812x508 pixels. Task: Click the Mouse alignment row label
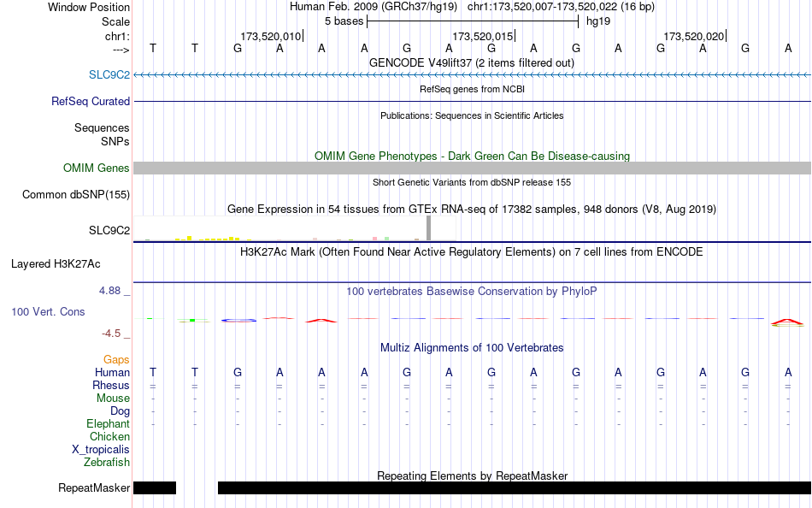[x=113, y=399]
